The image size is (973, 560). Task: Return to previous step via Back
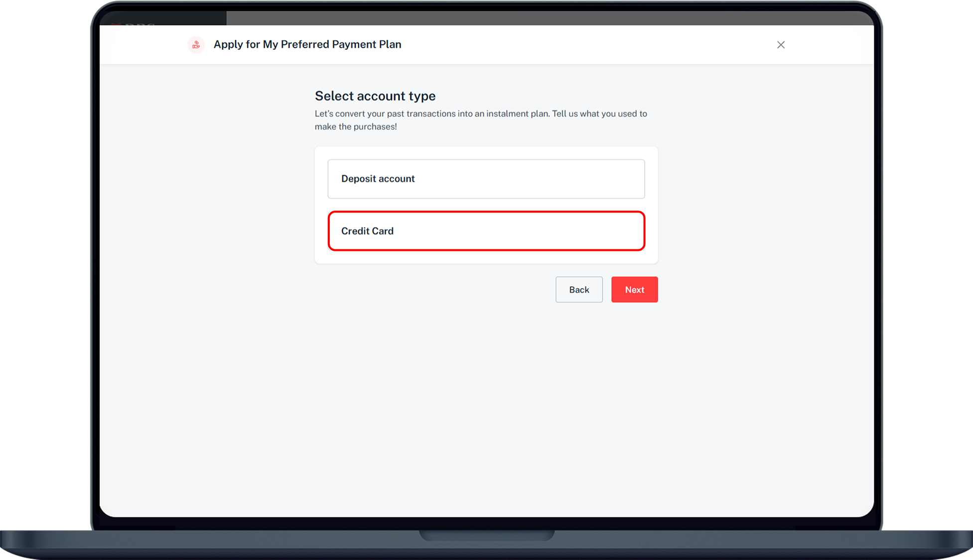point(579,289)
